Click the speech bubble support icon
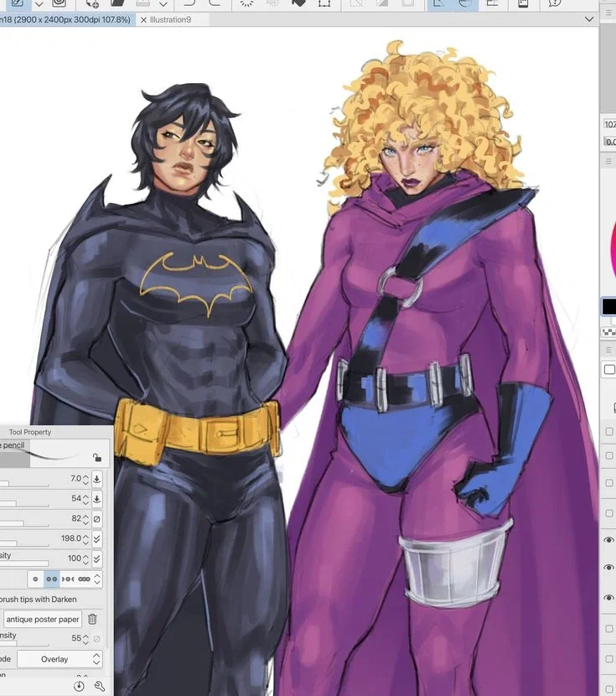Screen dimensions: 616x696 554,3
